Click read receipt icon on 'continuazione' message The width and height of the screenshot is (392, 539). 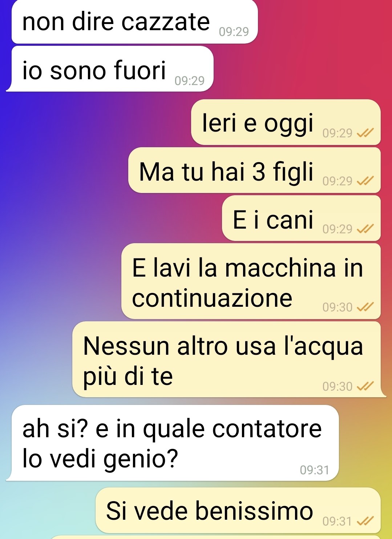[365, 307]
